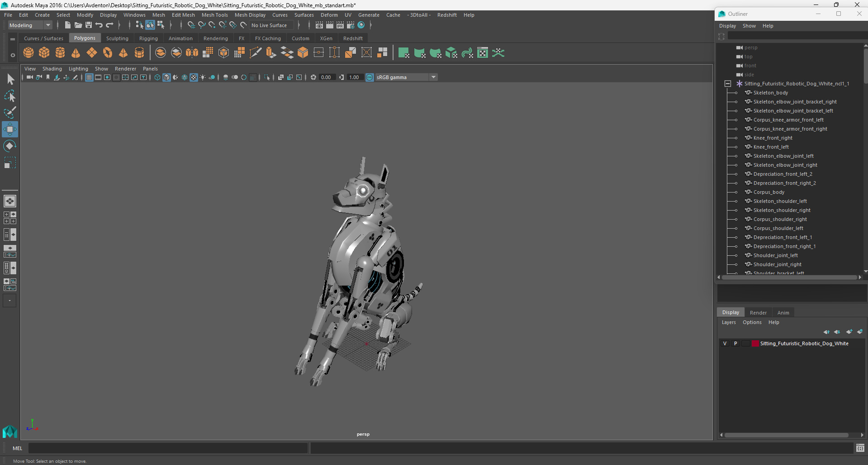
Task: Collapse Sitting_Futuristic_Robotic_Dog_White_ncl1_1 tree node
Action: (x=728, y=84)
